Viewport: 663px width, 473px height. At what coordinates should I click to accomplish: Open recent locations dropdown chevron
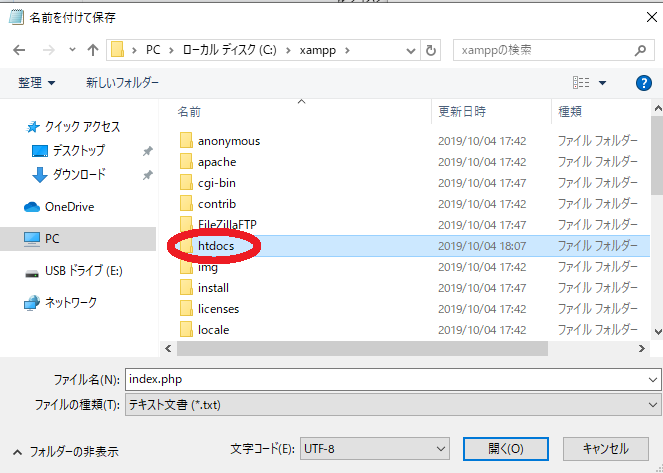click(x=72, y=50)
